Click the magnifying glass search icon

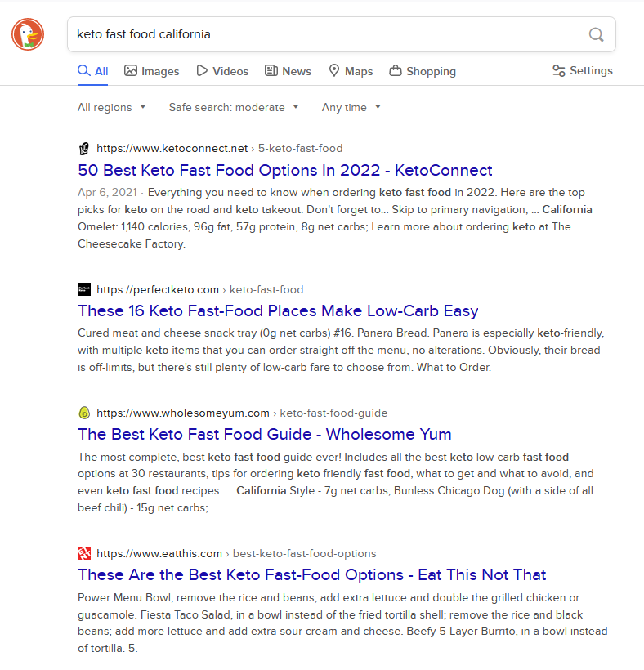tap(596, 34)
